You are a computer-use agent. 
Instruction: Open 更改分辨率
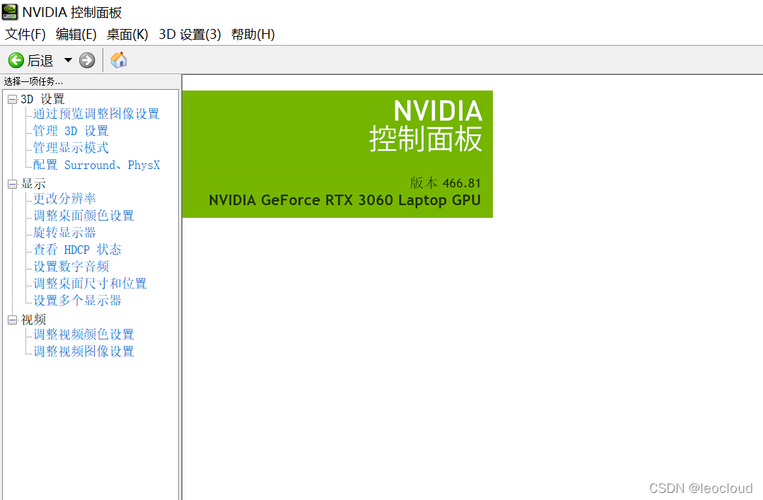click(64, 198)
